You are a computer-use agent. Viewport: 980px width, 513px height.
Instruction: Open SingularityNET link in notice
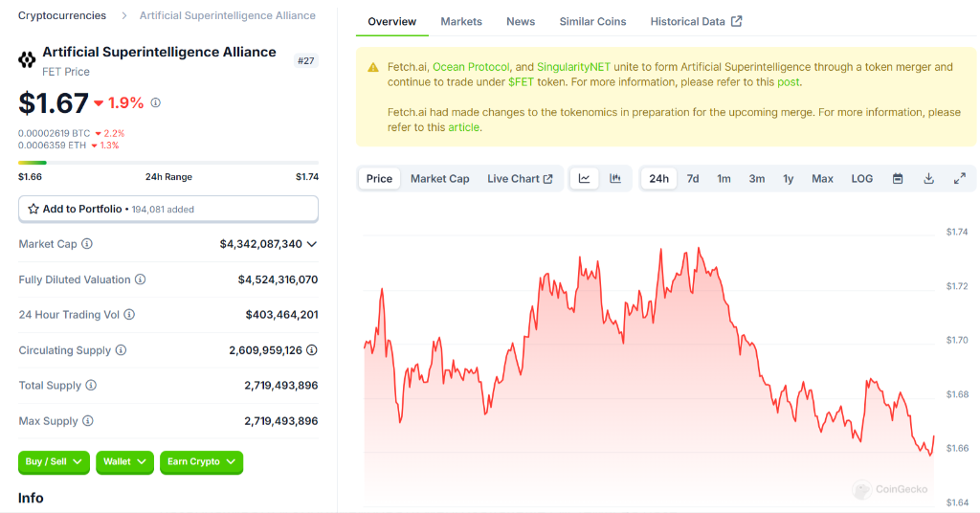tap(573, 67)
